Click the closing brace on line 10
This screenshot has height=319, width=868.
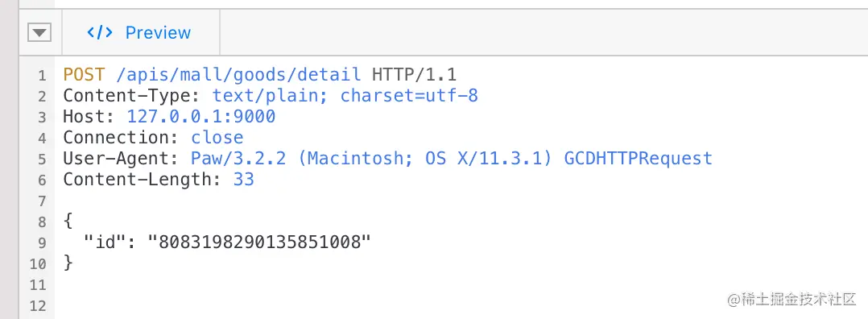pos(68,263)
